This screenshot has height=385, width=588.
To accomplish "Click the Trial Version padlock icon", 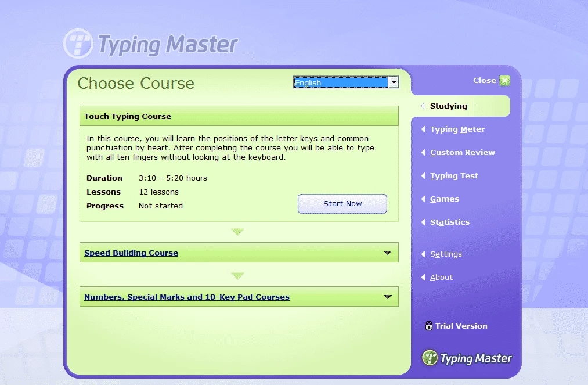I will 428,326.
